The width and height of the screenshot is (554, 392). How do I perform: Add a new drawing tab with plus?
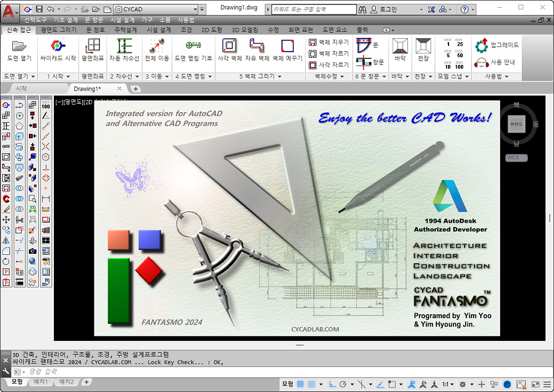[x=135, y=89]
